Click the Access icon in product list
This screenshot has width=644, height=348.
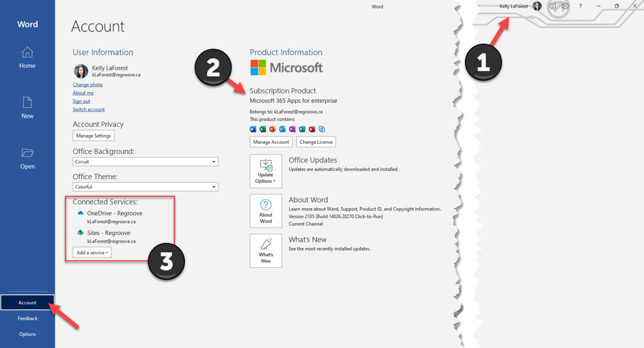pyautogui.click(x=312, y=129)
